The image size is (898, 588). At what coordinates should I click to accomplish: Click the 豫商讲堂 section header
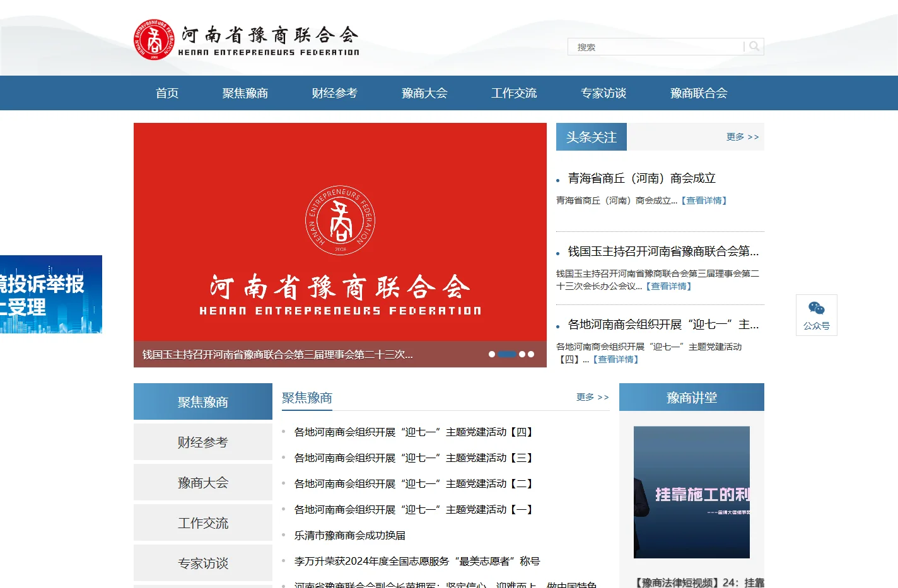tap(692, 397)
